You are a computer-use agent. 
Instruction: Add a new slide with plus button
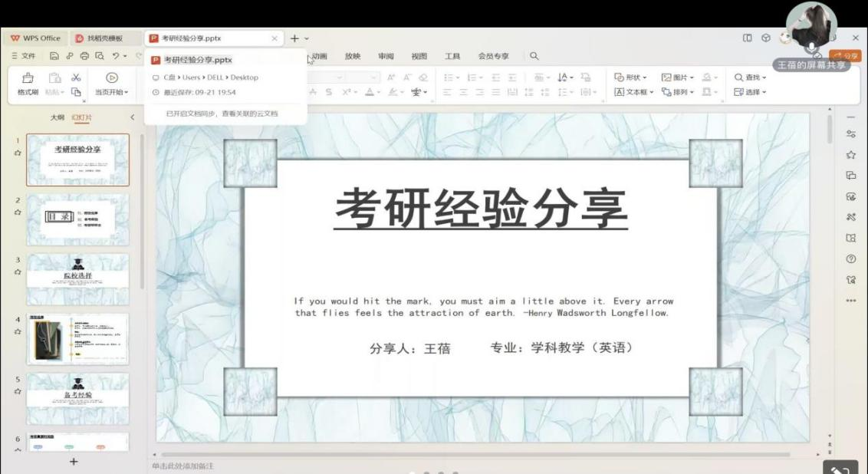click(x=74, y=461)
